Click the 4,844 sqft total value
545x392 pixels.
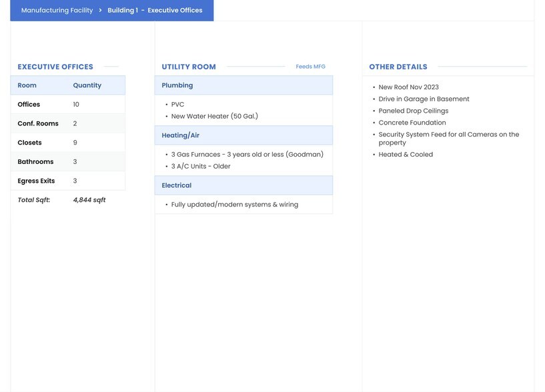click(x=89, y=200)
